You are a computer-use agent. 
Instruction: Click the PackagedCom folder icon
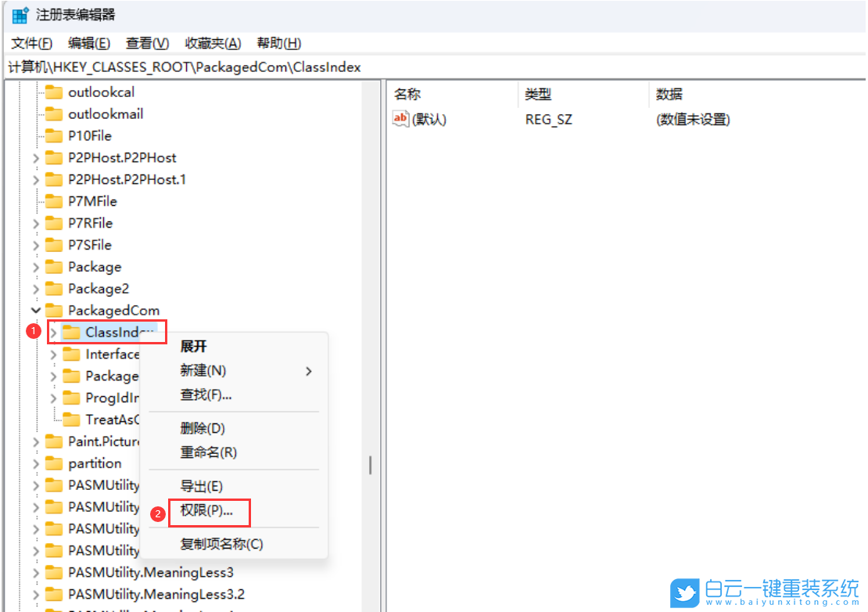pos(53,310)
